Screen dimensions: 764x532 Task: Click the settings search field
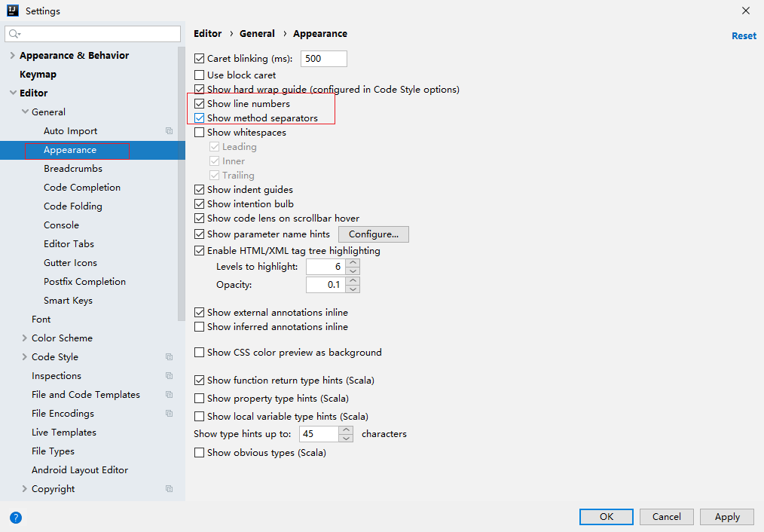click(x=93, y=34)
